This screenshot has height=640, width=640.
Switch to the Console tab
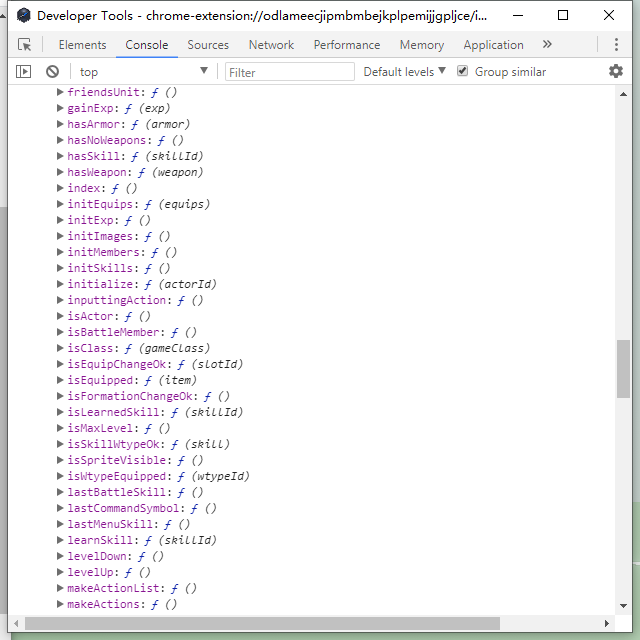pos(147,44)
